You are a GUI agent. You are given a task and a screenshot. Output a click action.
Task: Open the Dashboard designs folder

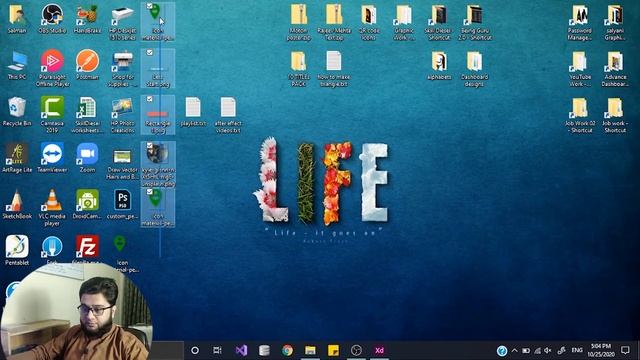click(x=474, y=69)
